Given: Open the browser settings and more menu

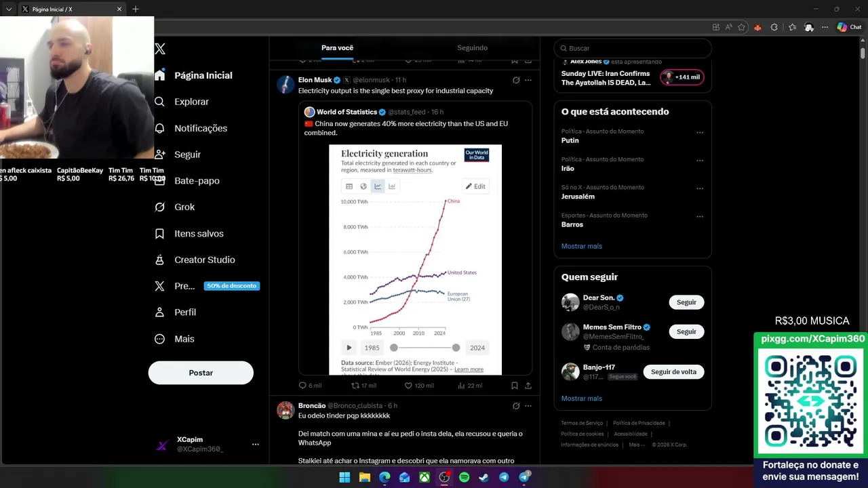Looking at the screenshot, I should pos(825,27).
